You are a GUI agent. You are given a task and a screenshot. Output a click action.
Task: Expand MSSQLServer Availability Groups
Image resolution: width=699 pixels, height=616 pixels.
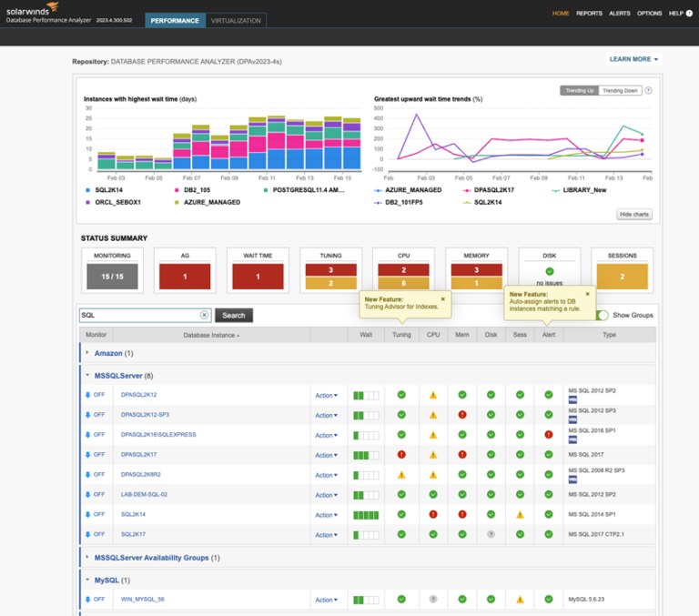tap(87, 557)
